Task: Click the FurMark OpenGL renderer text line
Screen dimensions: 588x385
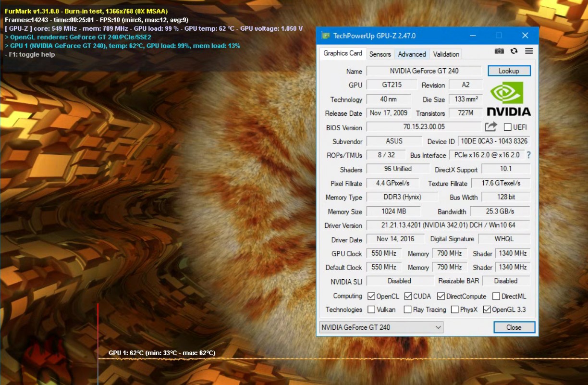Action: click(x=78, y=37)
